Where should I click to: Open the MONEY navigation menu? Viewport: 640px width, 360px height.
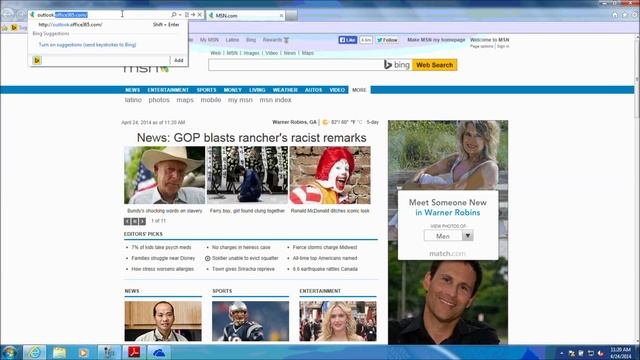[233, 90]
